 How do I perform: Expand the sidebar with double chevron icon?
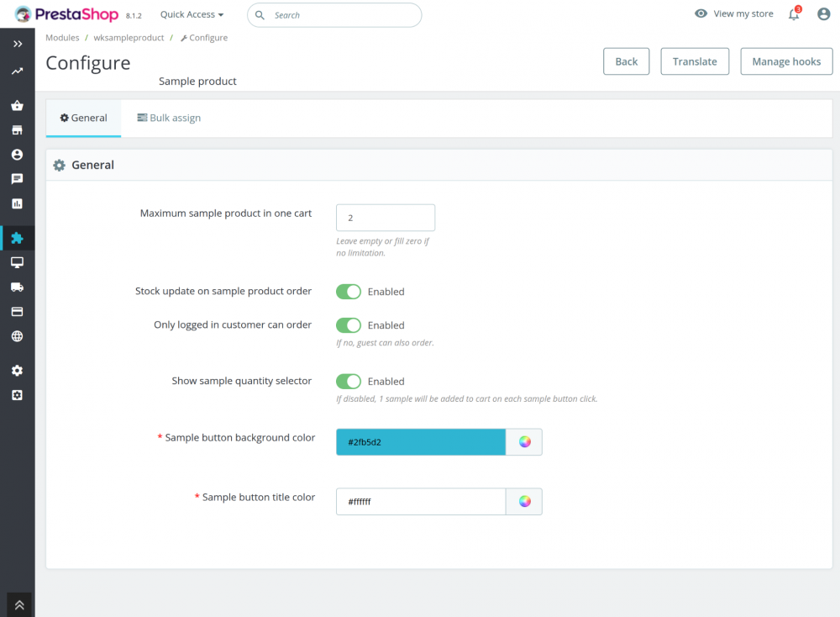point(18,44)
